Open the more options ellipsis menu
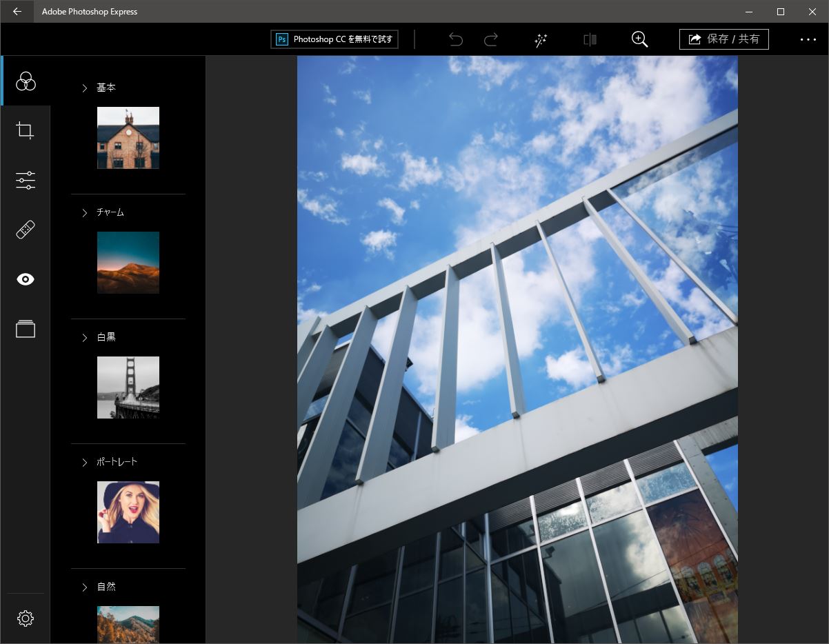This screenshot has width=829, height=644. tap(808, 40)
